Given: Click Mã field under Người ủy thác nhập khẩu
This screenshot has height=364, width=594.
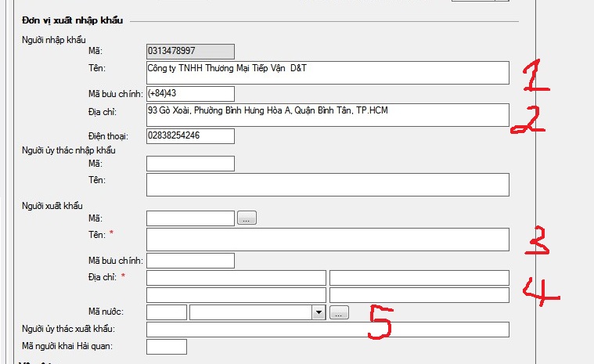Looking at the screenshot, I should [190, 164].
